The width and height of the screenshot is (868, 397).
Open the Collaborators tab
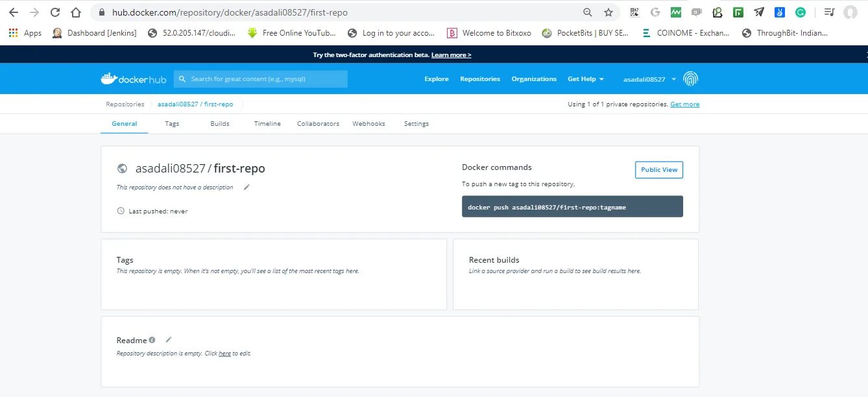click(x=318, y=123)
